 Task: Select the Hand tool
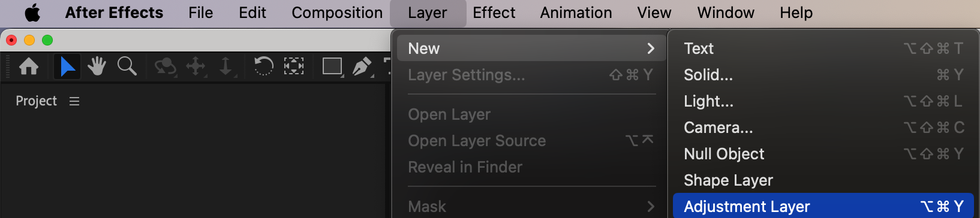tap(97, 66)
